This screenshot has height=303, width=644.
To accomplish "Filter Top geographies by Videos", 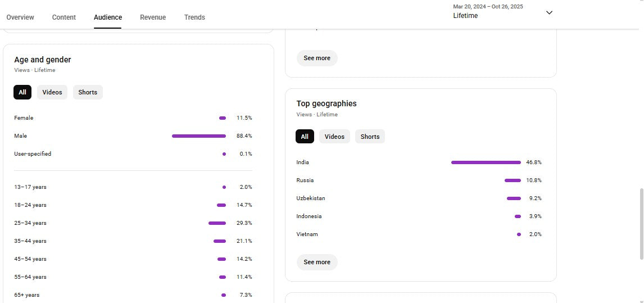I will (x=334, y=137).
